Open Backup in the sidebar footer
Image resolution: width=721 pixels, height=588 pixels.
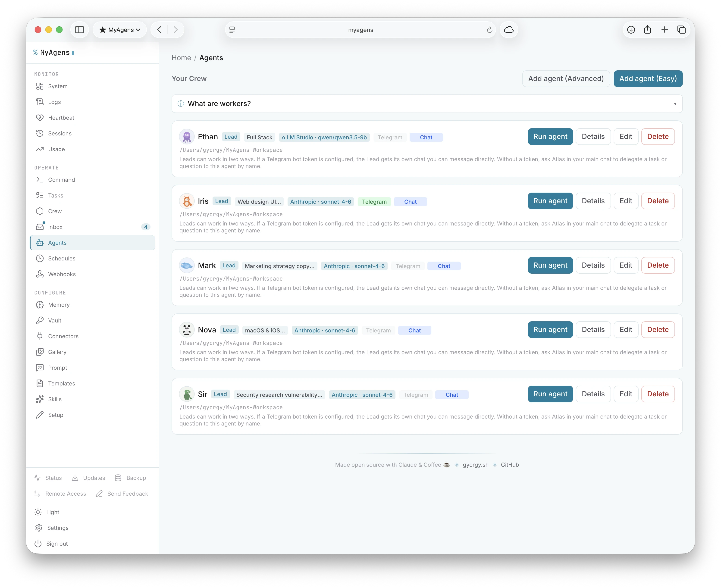point(130,478)
